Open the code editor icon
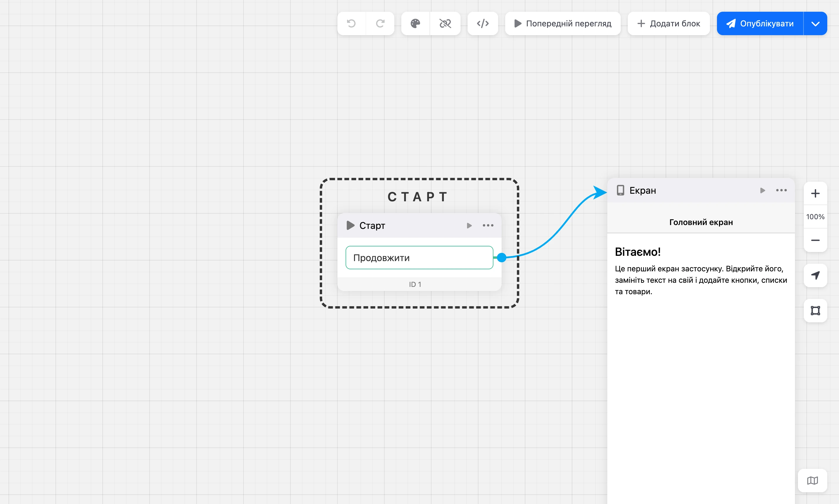 [483, 23]
